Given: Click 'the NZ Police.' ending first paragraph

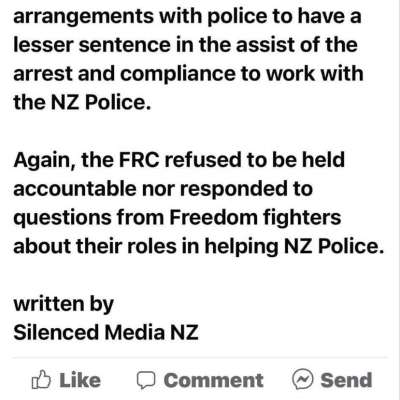Looking at the screenshot, I should click(x=82, y=102).
